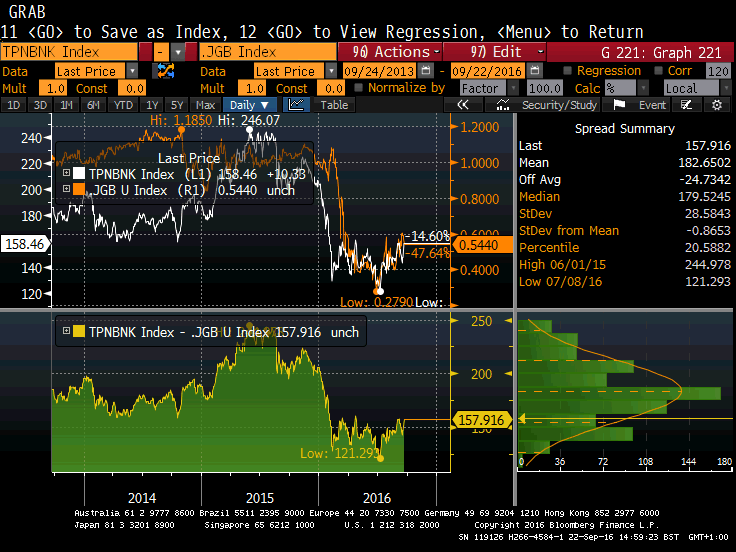Viewport: 736px width, 552px height.
Task: Click the normalize value 100.0 field
Action: point(545,88)
